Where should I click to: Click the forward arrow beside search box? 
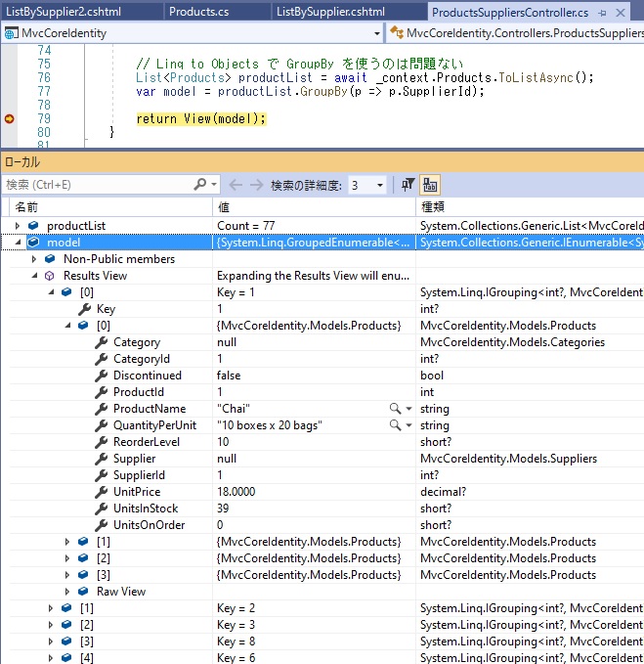pyautogui.click(x=256, y=185)
